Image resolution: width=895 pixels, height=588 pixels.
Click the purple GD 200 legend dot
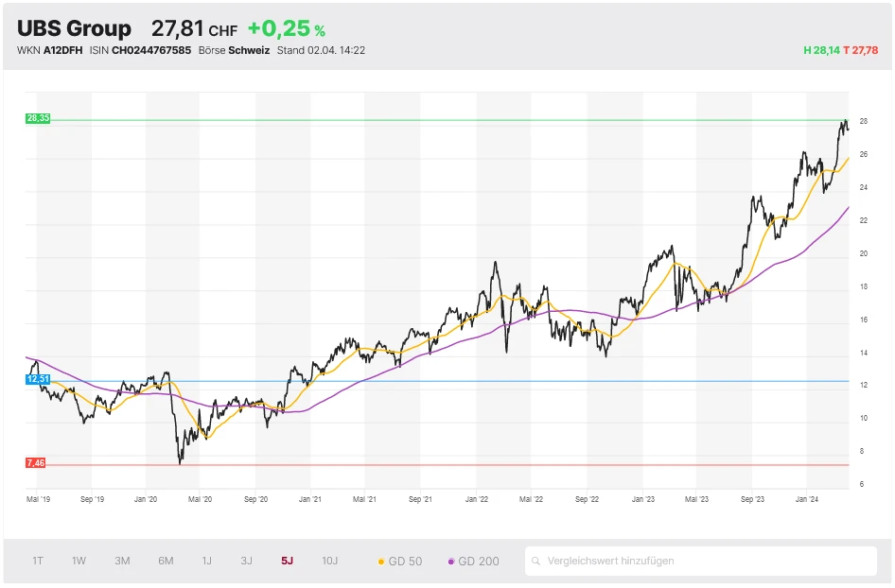451,562
